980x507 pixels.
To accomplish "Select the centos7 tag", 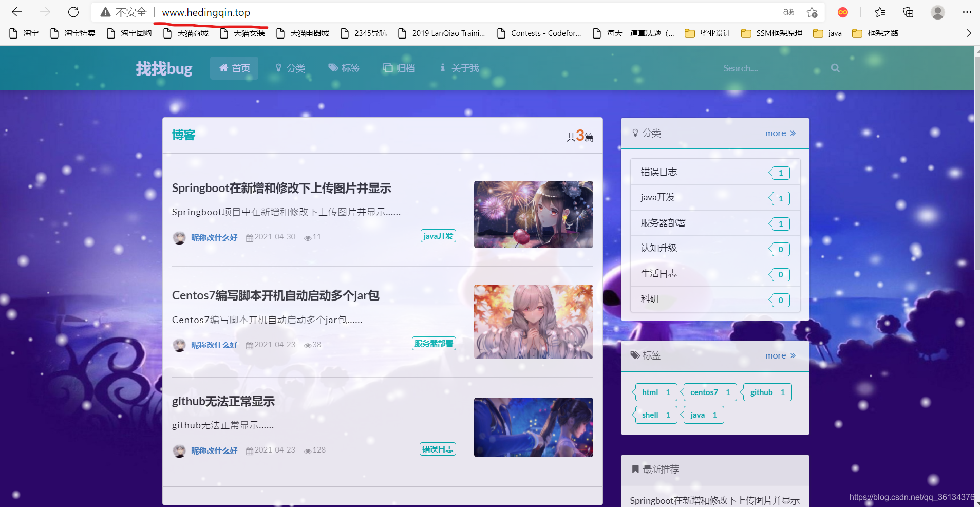I will [709, 392].
